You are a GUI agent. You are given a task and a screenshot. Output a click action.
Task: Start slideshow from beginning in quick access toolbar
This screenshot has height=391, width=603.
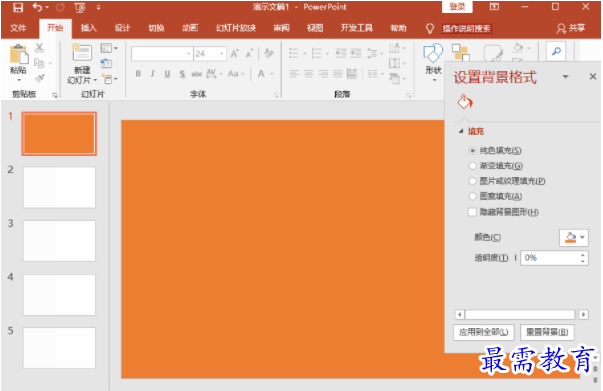point(80,7)
